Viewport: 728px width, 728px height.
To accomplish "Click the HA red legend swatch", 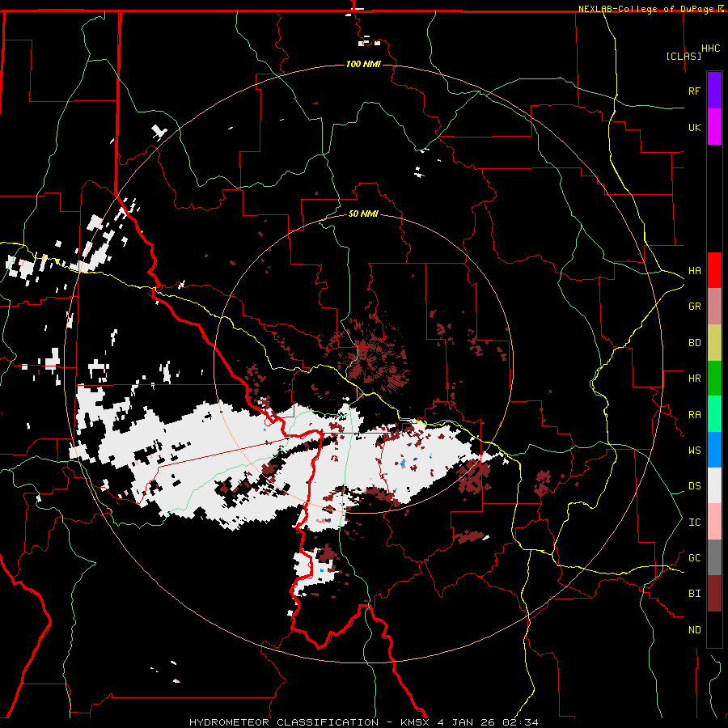I will pyautogui.click(x=714, y=270).
